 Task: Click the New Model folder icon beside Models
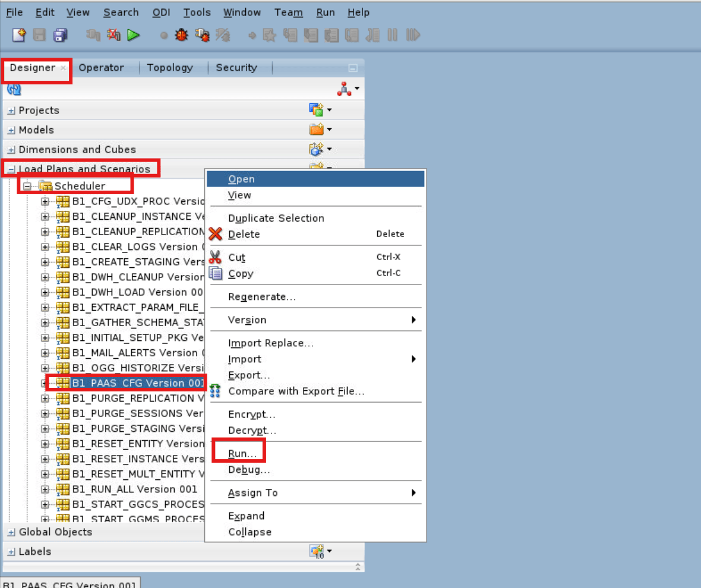click(317, 129)
